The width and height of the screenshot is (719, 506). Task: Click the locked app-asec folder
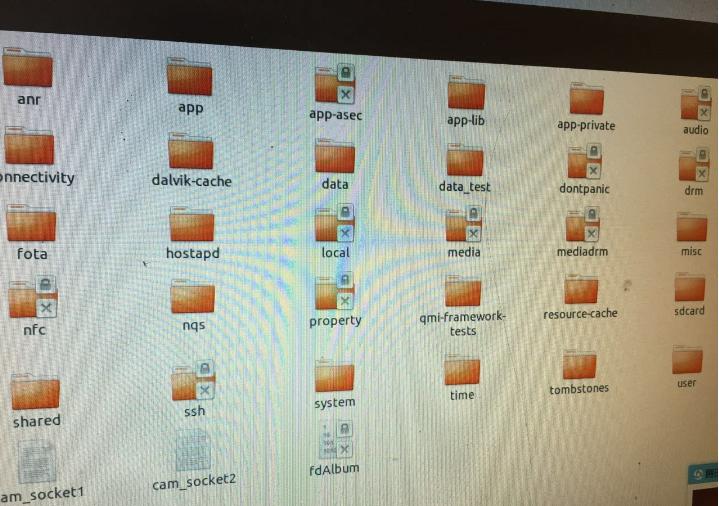click(x=335, y=86)
